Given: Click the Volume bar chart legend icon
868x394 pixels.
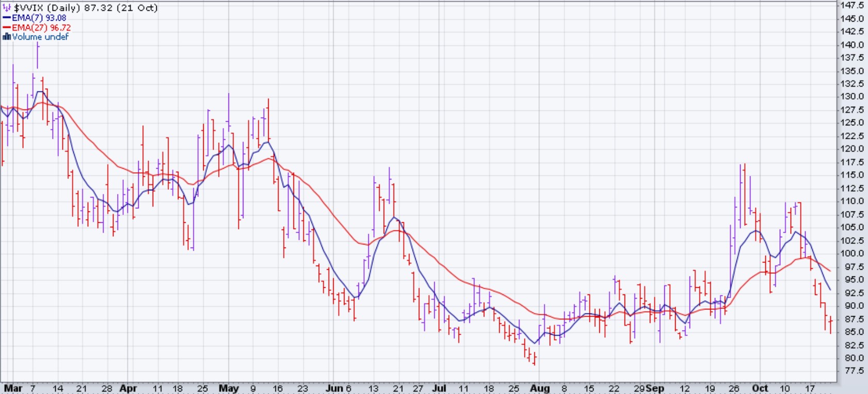Looking at the screenshot, I should click(x=7, y=37).
